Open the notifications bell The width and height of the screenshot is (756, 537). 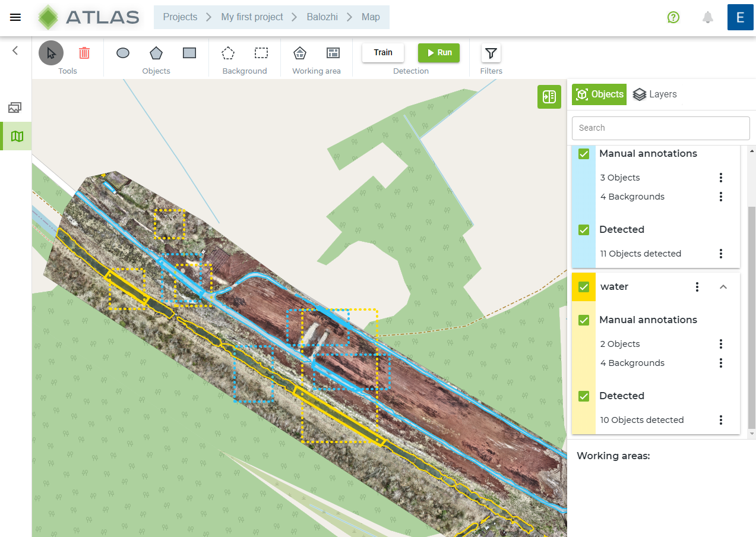707,17
